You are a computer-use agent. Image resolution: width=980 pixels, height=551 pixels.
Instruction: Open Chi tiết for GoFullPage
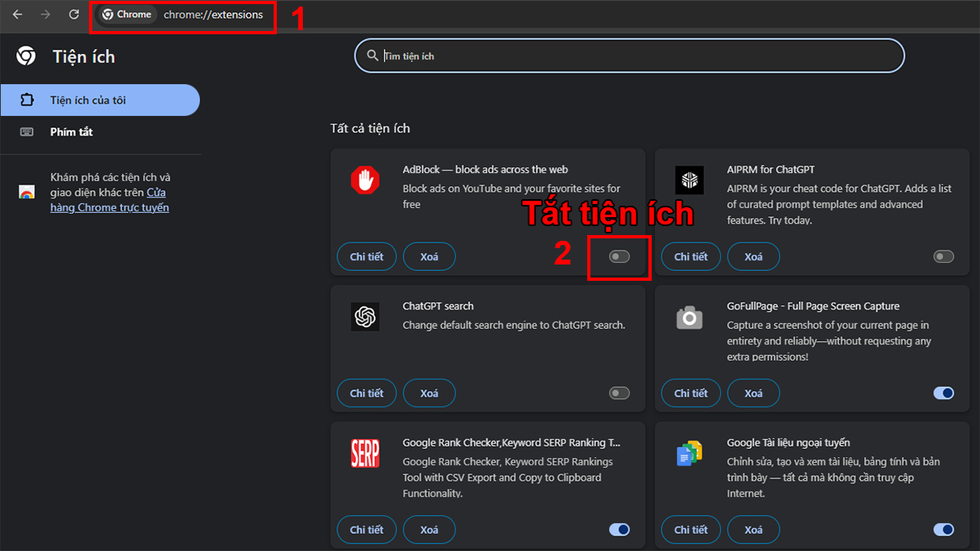[691, 393]
